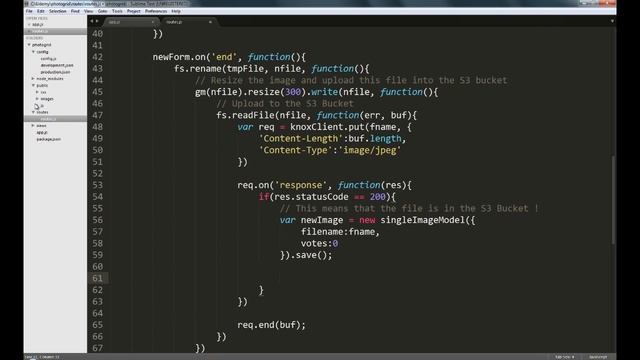Click 'newForm.on' on line 42
Viewport: 640px width, 360px height.
pyautogui.click(x=179, y=57)
